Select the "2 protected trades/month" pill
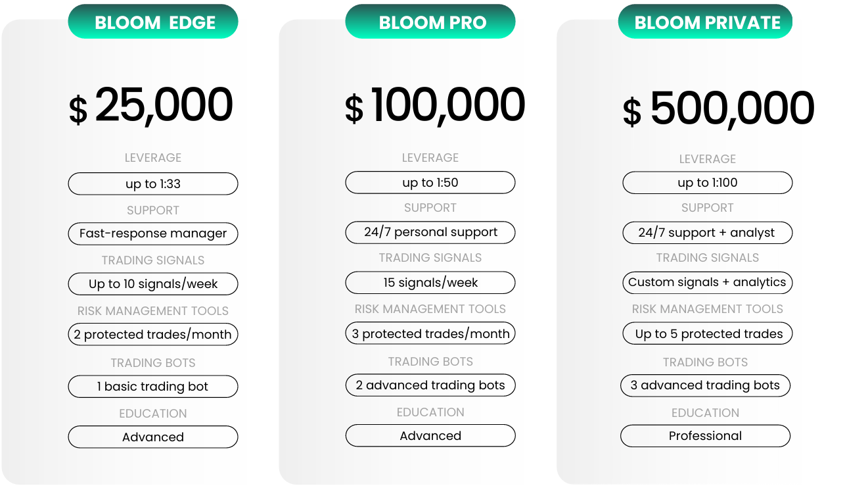Screen dimensions: 868x486 [x=153, y=335]
